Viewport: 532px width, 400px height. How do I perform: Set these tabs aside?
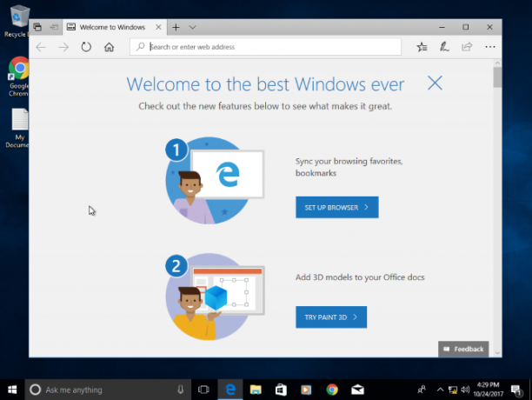click(54, 27)
